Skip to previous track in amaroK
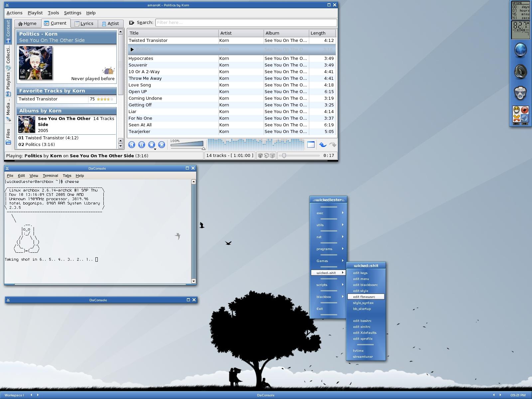This screenshot has height=399, width=532. [132, 145]
